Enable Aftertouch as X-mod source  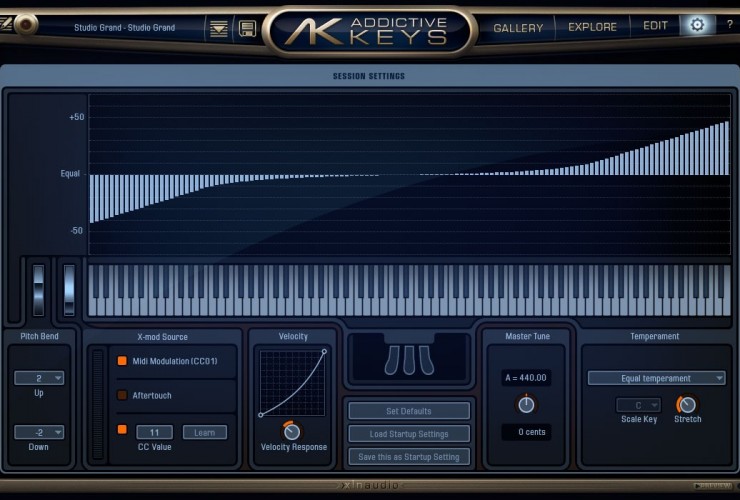click(122, 395)
